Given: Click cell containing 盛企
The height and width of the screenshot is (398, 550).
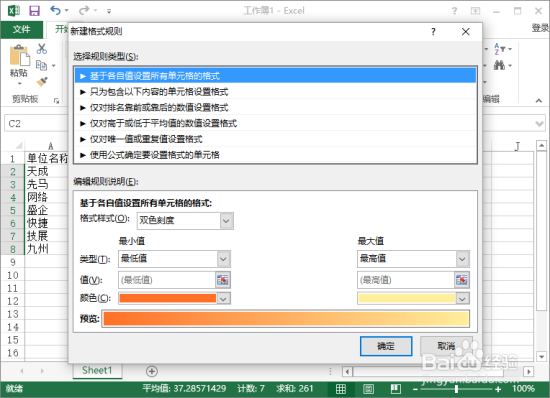Looking at the screenshot, I should click(x=47, y=210).
